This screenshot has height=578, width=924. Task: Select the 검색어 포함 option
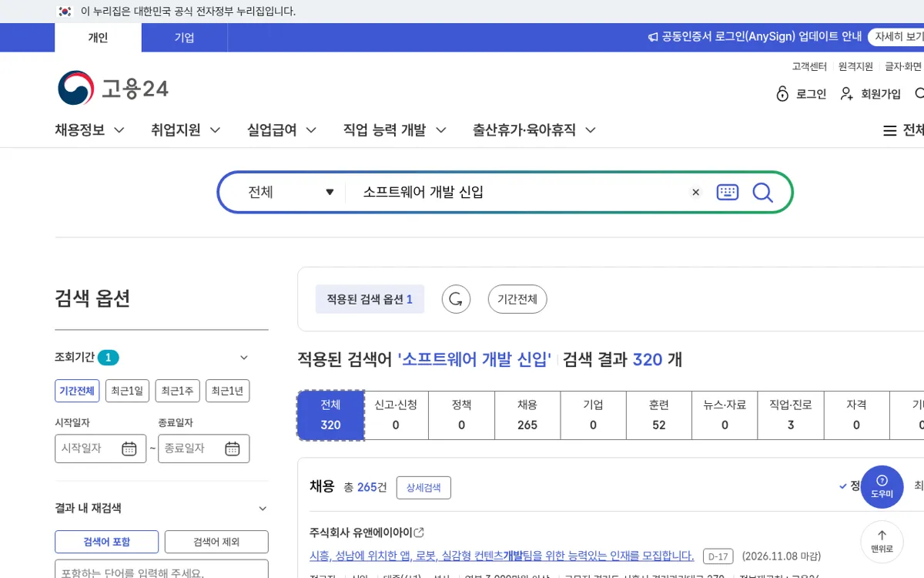point(106,542)
